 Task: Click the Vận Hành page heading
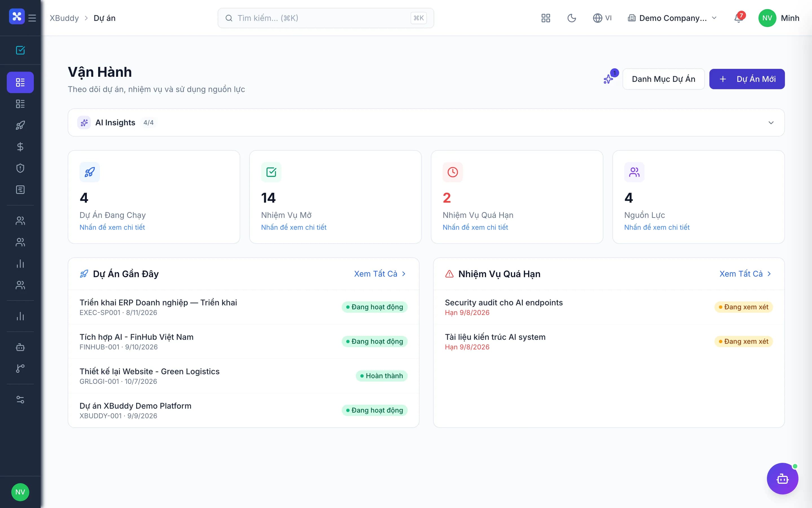(100, 72)
